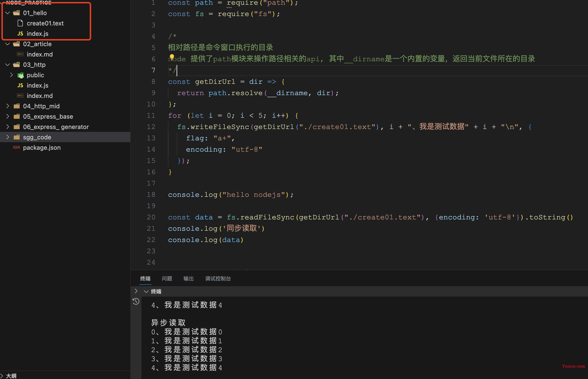This screenshot has width=588, height=379.
Task: Switch to the 调试控制台 debug console tab
Action: 218,278
